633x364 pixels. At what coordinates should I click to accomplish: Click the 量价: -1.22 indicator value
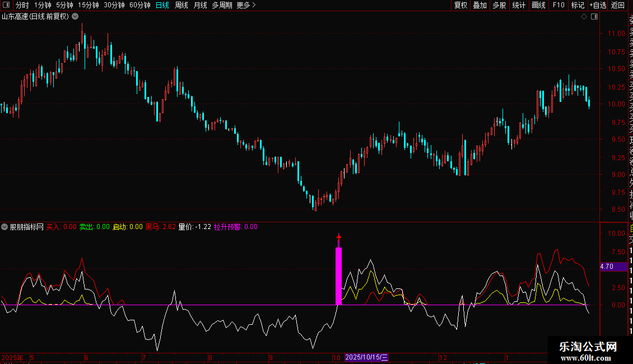coord(194,227)
